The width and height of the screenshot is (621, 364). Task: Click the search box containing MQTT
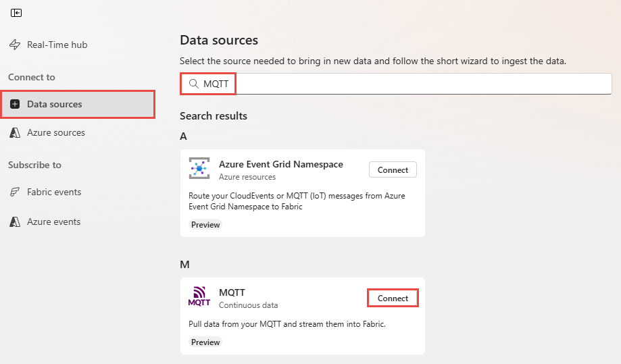(x=396, y=84)
